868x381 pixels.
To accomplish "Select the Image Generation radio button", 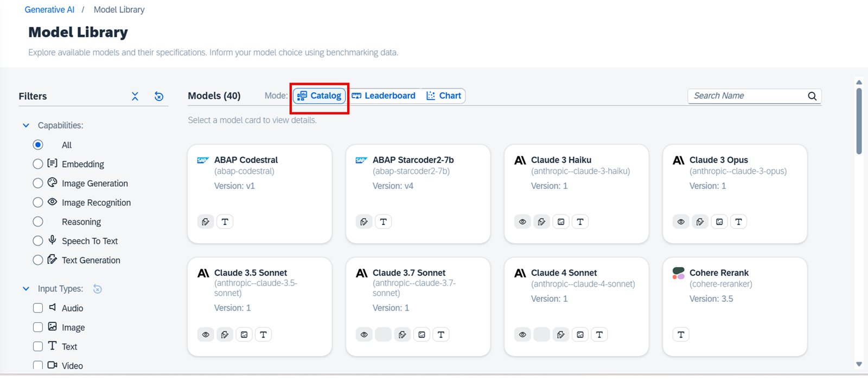I will pyautogui.click(x=38, y=183).
